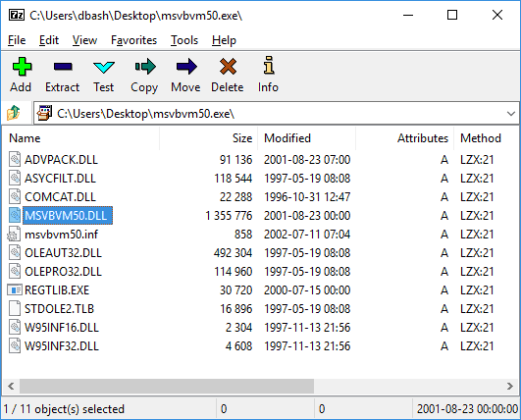Image resolution: width=521 pixels, height=420 pixels.
Task: Open the File menu
Action: [x=17, y=40]
